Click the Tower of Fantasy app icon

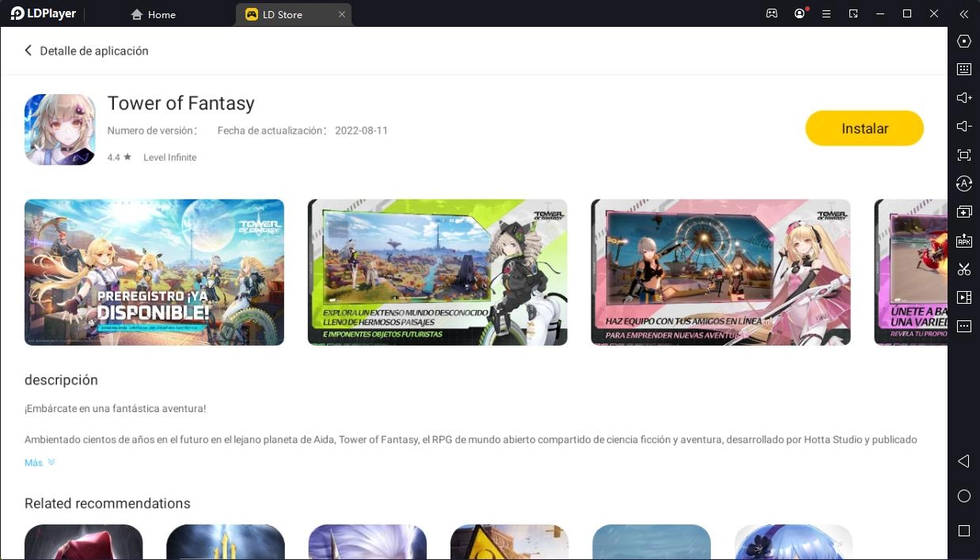point(60,130)
